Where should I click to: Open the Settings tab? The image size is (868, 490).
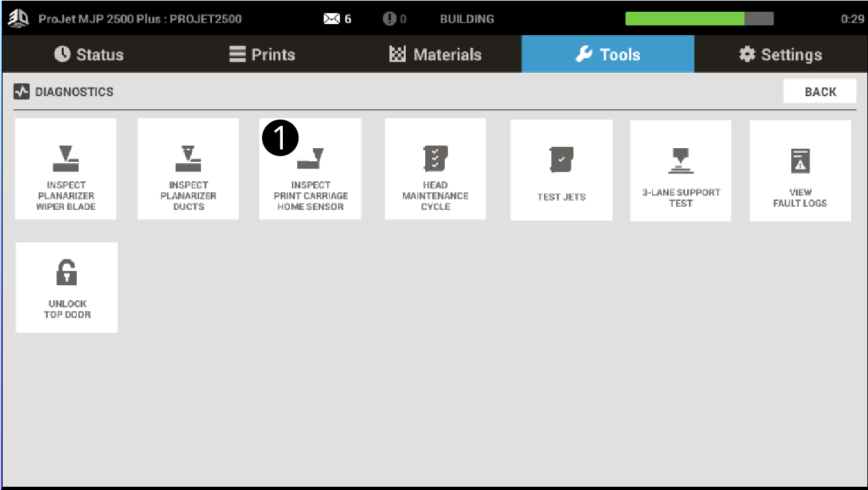click(x=781, y=55)
